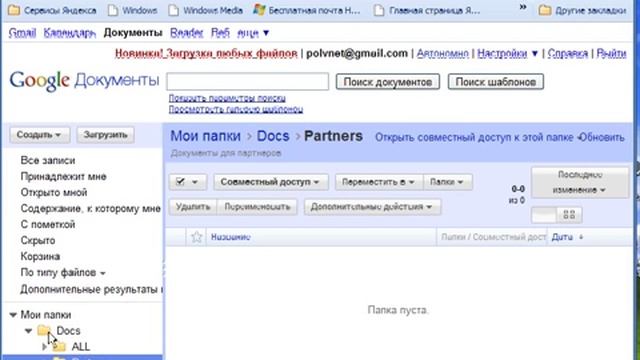
Task: Click the search options link under the search box
Action: [227, 98]
